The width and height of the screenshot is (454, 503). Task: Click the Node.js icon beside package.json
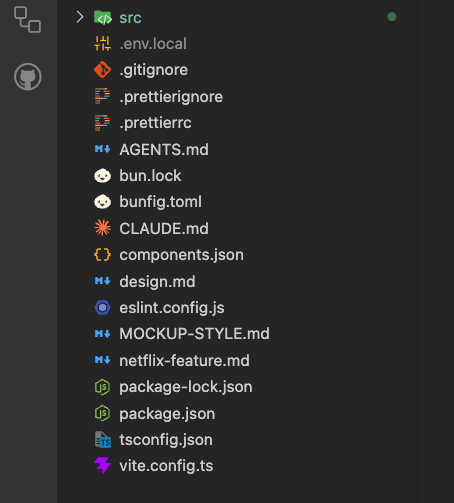(x=102, y=413)
